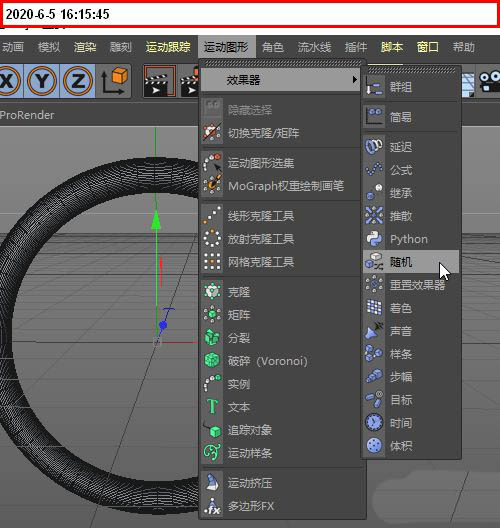Click the 分裂 fracture icon
500x528 pixels.
(x=212, y=337)
